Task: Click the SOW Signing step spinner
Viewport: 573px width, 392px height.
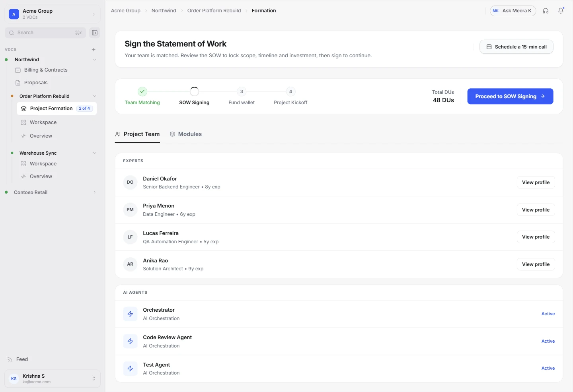Action: pyautogui.click(x=194, y=91)
